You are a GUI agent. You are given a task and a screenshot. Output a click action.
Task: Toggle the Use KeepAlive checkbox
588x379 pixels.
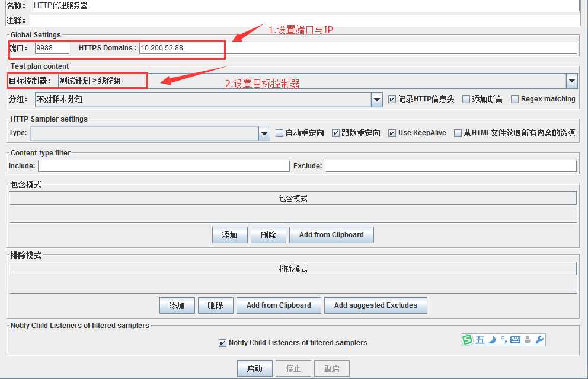(x=392, y=133)
